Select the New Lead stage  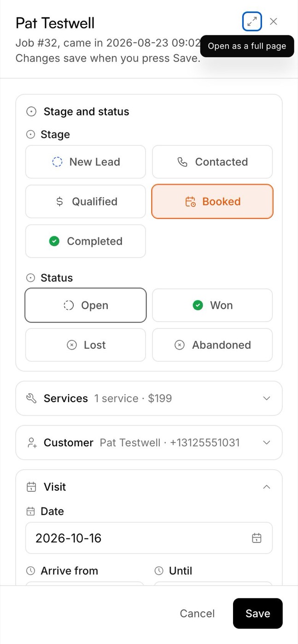(86, 162)
